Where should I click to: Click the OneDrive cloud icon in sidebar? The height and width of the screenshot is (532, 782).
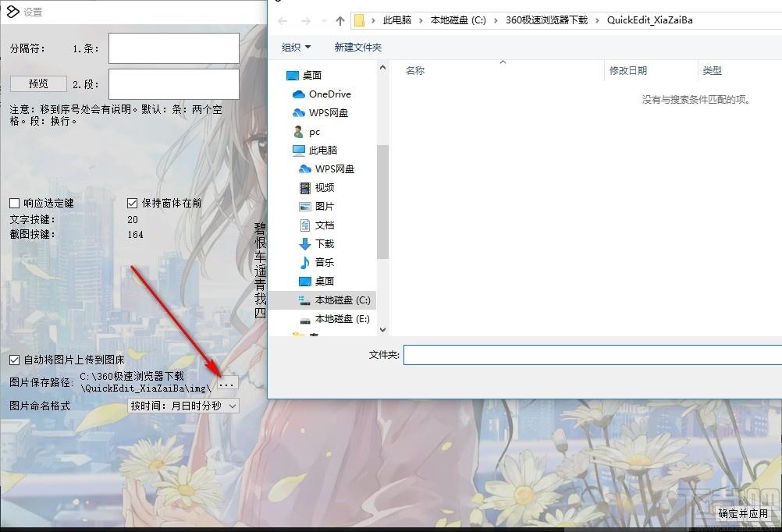coord(298,94)
